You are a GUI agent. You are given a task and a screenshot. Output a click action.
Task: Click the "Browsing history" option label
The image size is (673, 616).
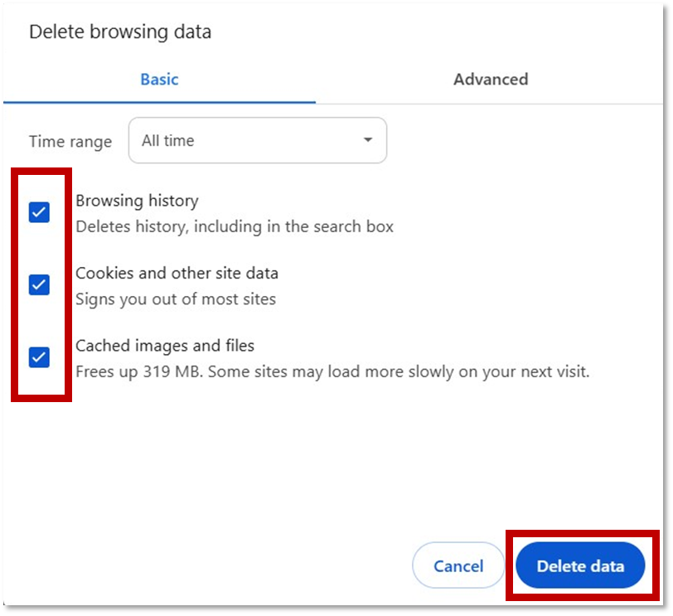137,201
